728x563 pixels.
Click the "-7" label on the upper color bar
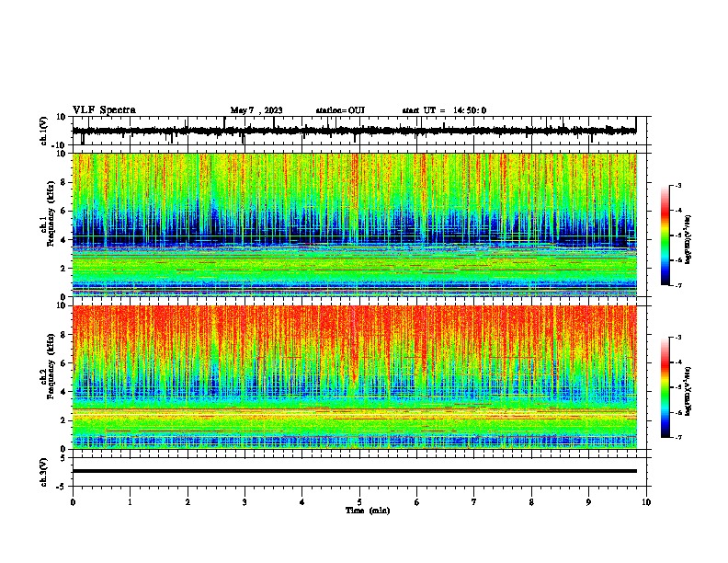(x=678, y=285)
